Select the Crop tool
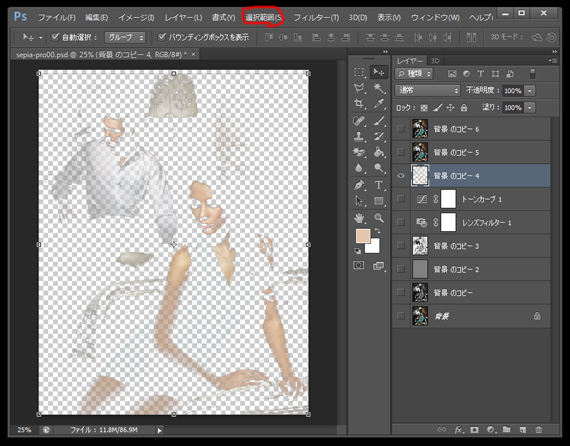The width and height of the screenshot is (570, 446). 359,104
